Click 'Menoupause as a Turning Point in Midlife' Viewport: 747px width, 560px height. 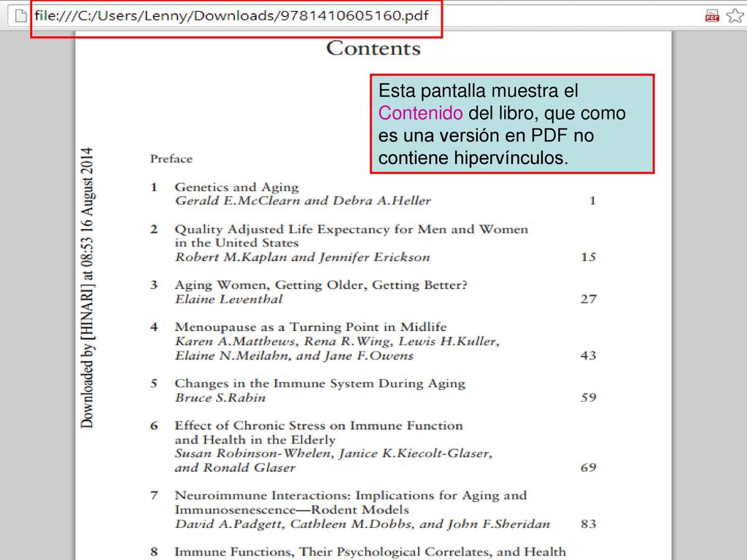pyautogui.click(x=311, y=327)
